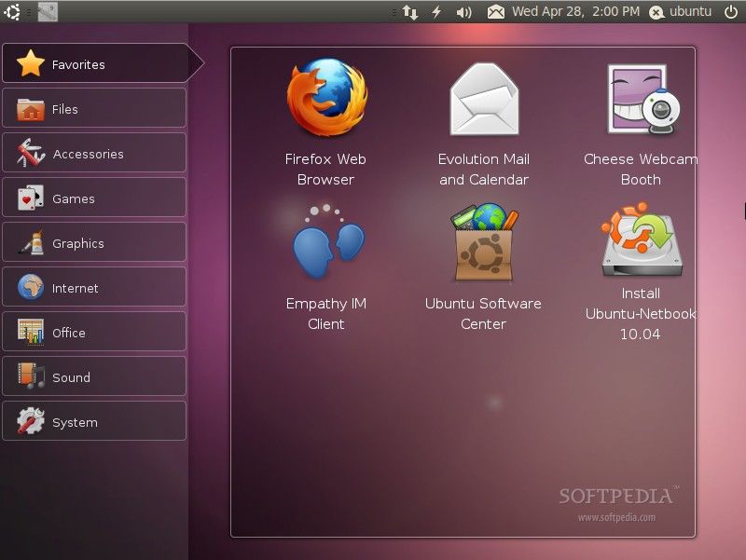The image size is (746, 560).
Task: Open Empathy IM Client
Action: pos(326,267)
